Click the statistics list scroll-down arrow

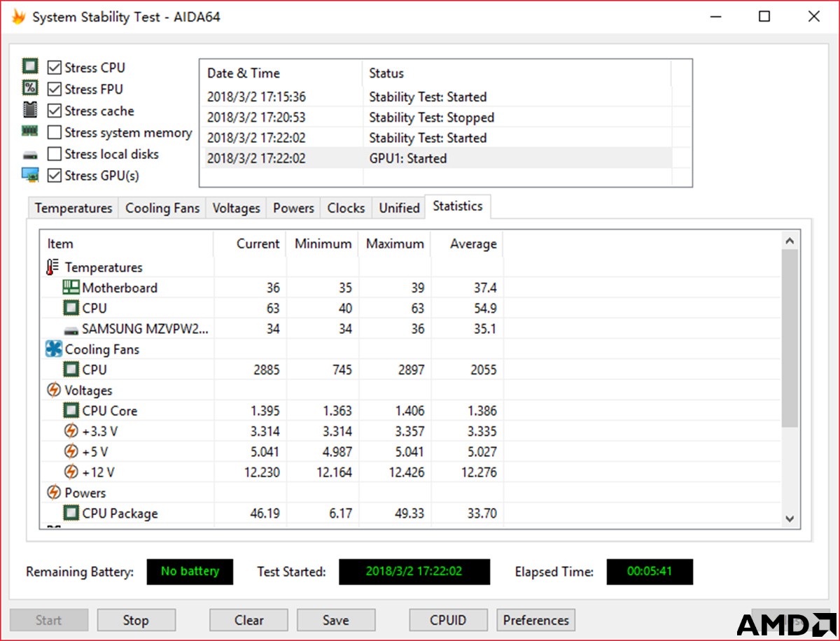pyautogui.click(x=790, y=519)
